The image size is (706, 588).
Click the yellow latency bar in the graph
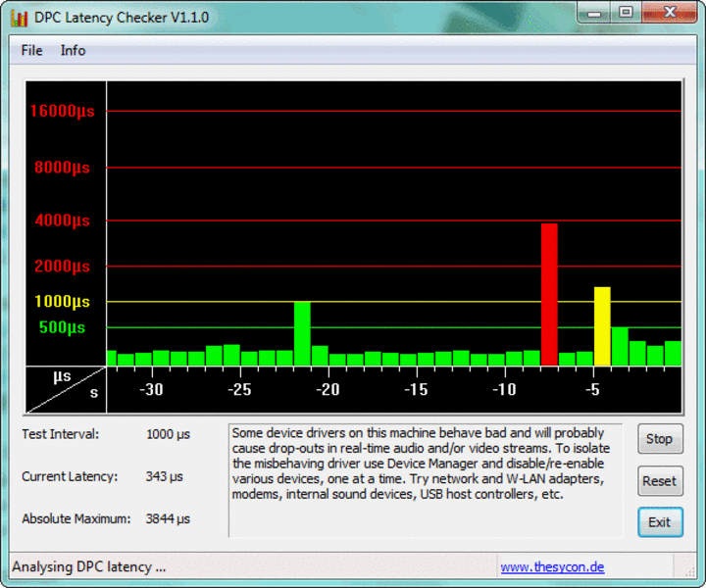pyautogui.click(x=602, y=326)
